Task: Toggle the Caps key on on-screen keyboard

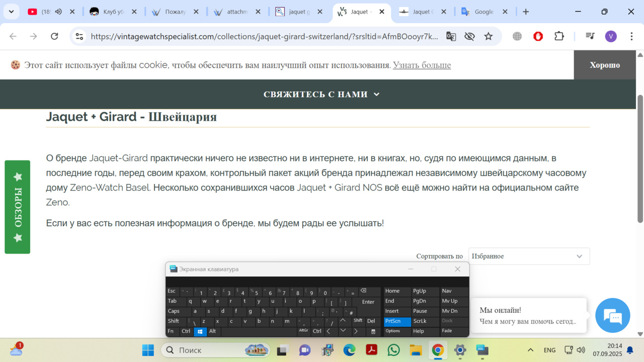Action: pyautogui.click(x=174, y=311)
